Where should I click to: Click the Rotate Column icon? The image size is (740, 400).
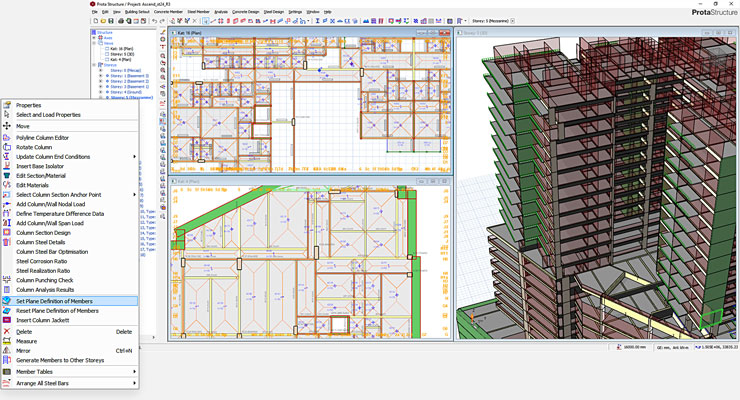[x=7, y=147]
